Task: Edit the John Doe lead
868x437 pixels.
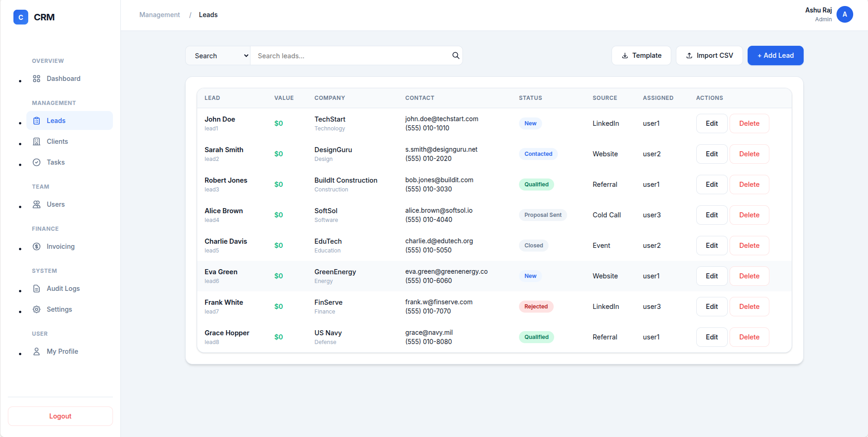Action: click(712, 123)
